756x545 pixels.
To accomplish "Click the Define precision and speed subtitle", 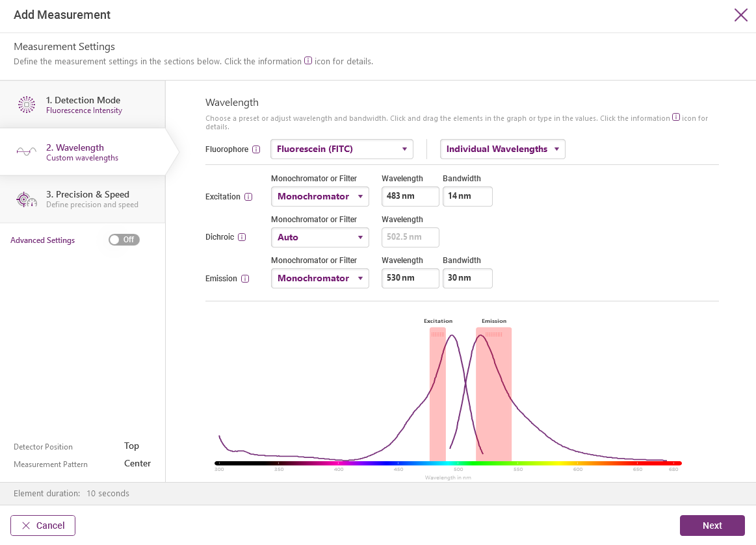I will (x=92, y=205).
